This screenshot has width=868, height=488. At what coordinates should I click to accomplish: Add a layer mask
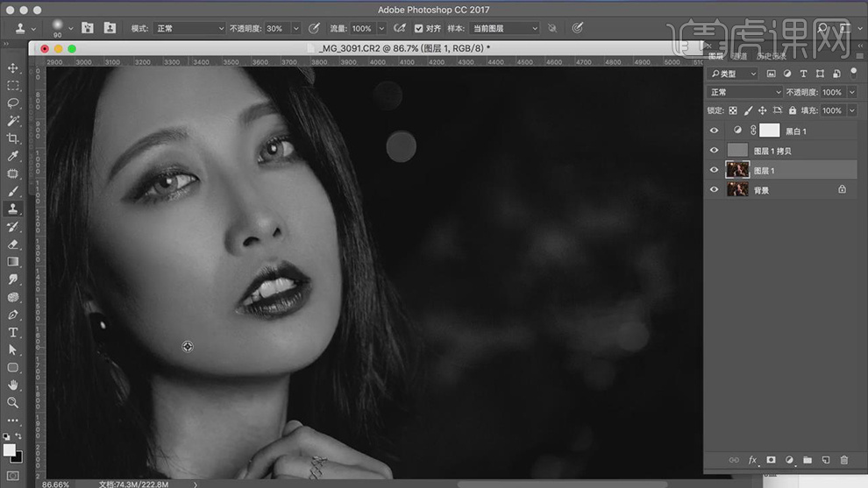pos(771,460)
